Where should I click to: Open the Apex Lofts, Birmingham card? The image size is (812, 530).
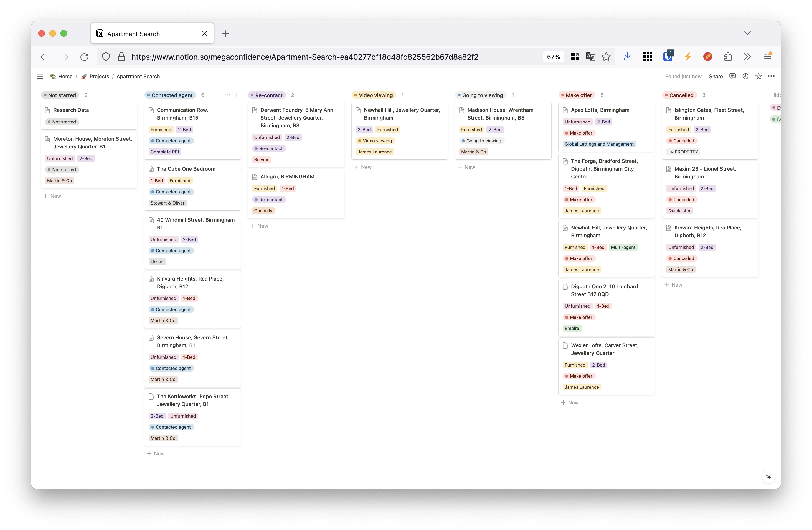point(600,110)
